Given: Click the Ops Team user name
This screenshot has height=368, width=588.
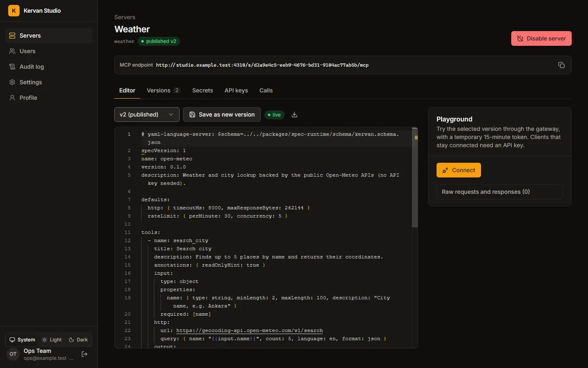Looking at the screenshot, I should 38,351.
